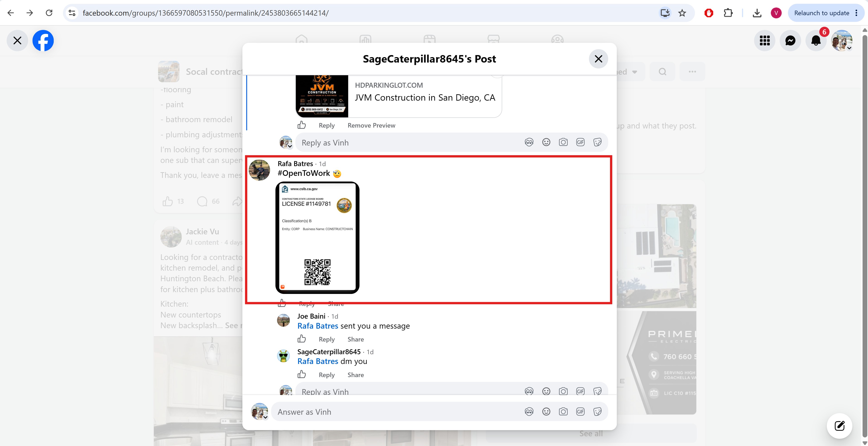Click the Rafa Batres mention in the "dm you" reply
This screenshot has width=868, height=446.
click(x=318, y=361)
